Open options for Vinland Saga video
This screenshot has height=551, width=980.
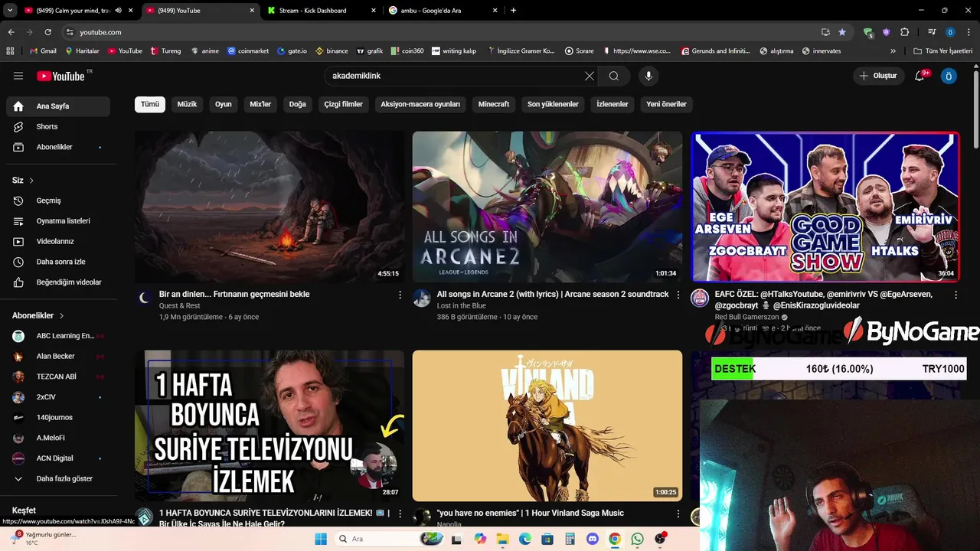tap(678, 514)
